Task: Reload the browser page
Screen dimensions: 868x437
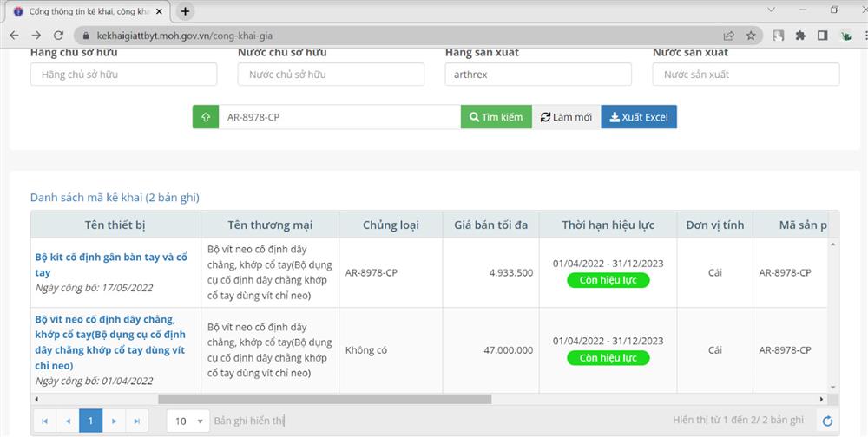Action: click(59, 36)
